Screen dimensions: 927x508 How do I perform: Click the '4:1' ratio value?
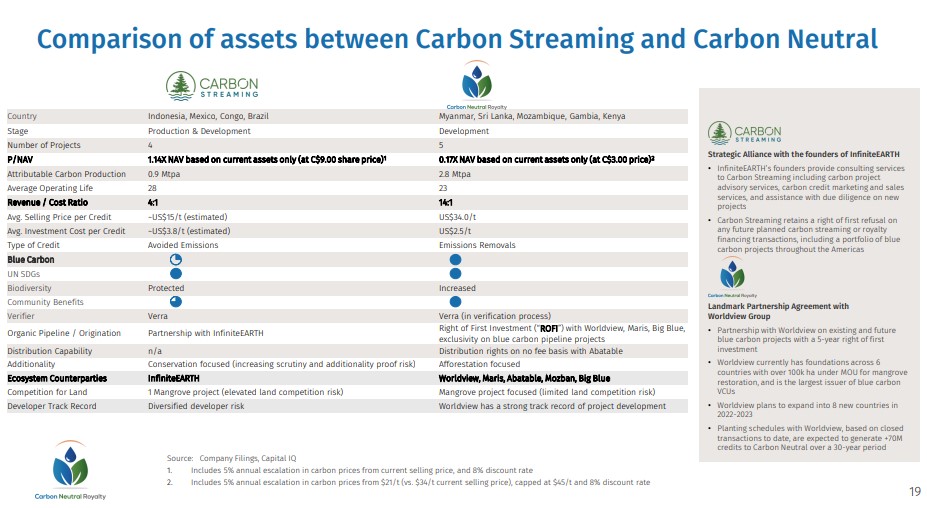[x=153, y=203]
